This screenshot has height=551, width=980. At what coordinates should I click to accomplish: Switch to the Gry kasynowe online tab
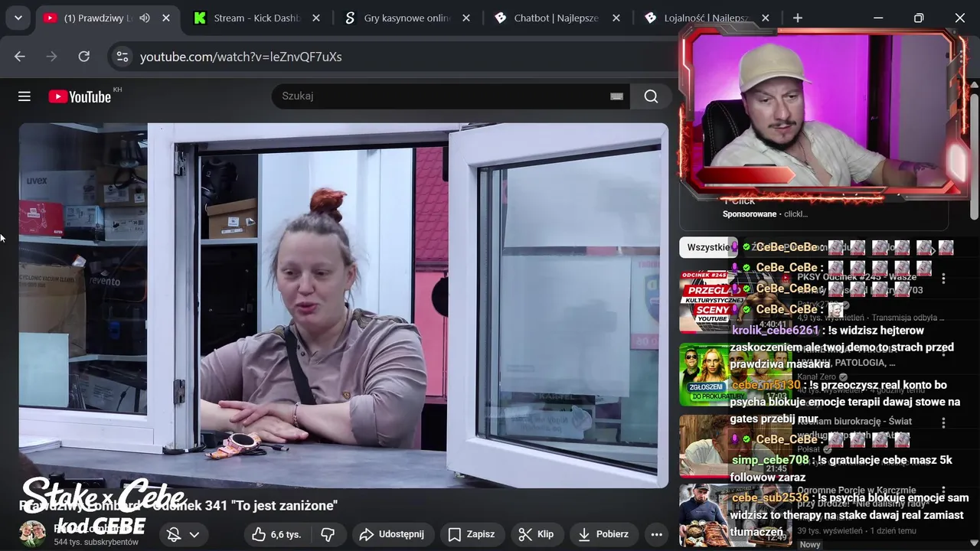(407, 18)
